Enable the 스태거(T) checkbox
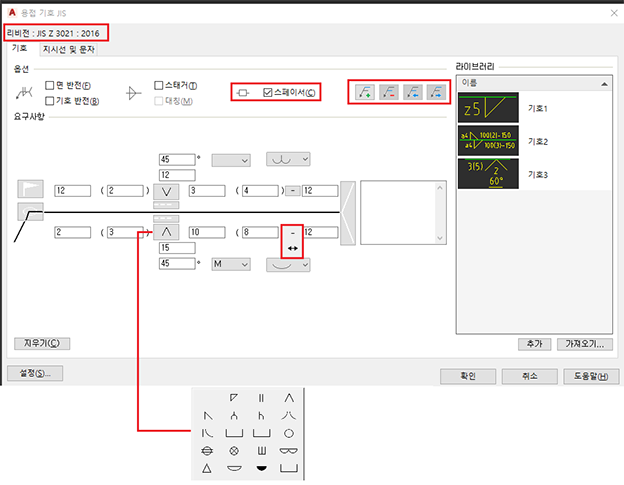Viewport: 624px width, 485px height. (x=158, y=86)
